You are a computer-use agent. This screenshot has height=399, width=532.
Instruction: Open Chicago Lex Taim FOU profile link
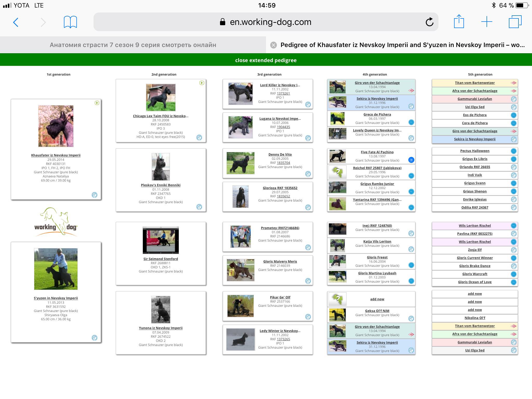(161, 116)
